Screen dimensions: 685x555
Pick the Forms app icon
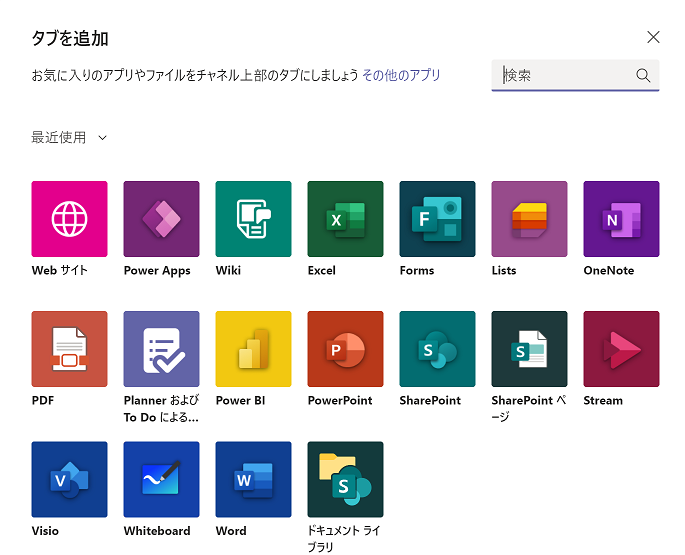tap(437, 219)
